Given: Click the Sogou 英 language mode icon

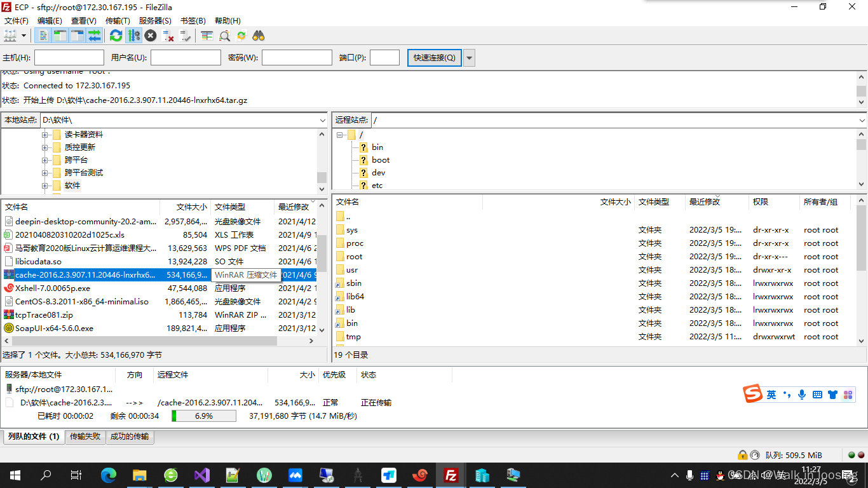Looking at the screenshot, I should point(771,395).
